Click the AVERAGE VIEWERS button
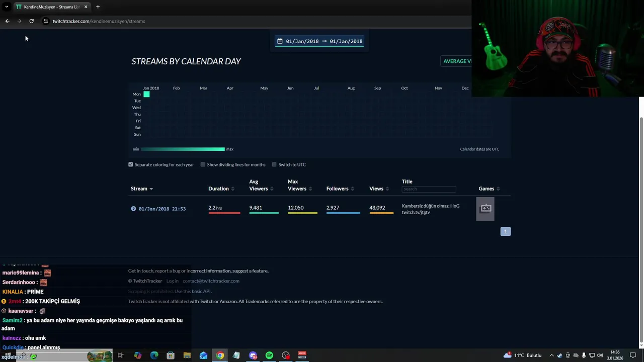644x362 pixels. coord(457,61)
